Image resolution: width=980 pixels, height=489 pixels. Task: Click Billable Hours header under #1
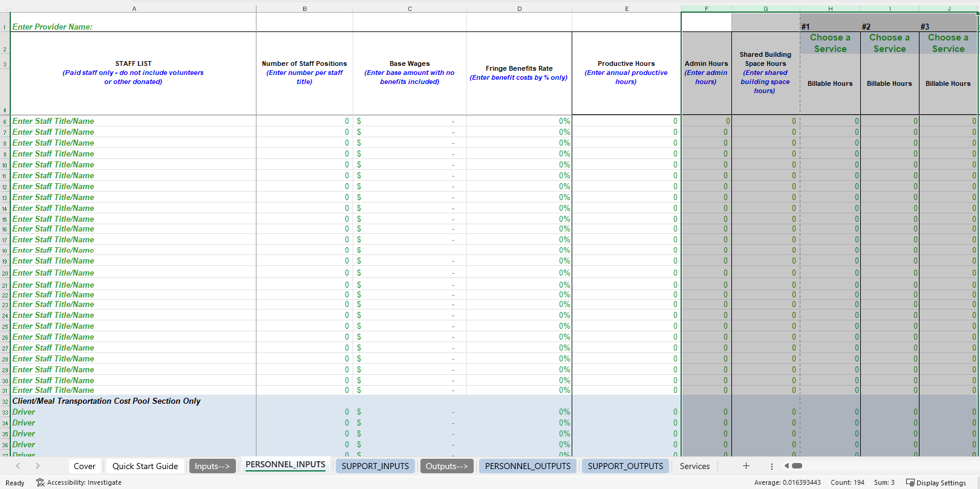[x=830, y=83]
